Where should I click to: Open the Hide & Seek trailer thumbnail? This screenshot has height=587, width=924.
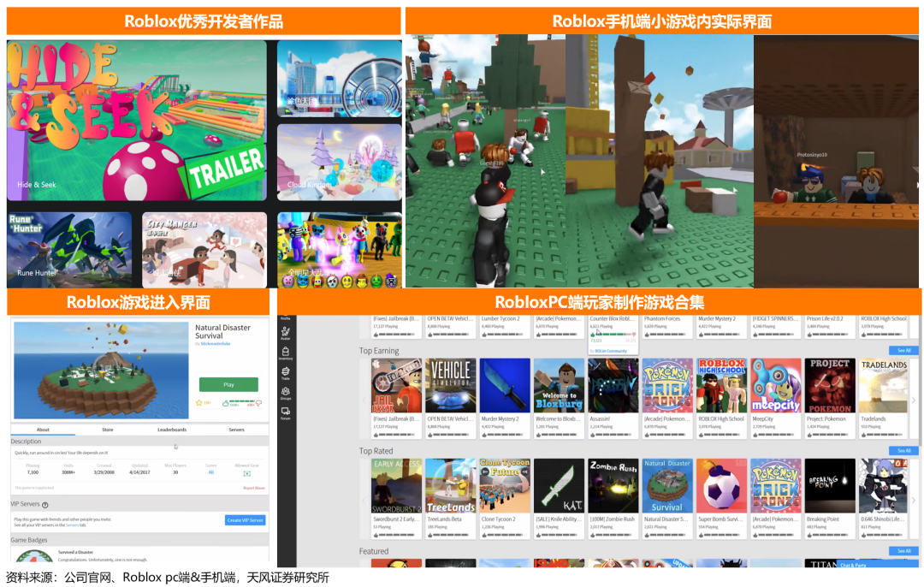(137, 121)
